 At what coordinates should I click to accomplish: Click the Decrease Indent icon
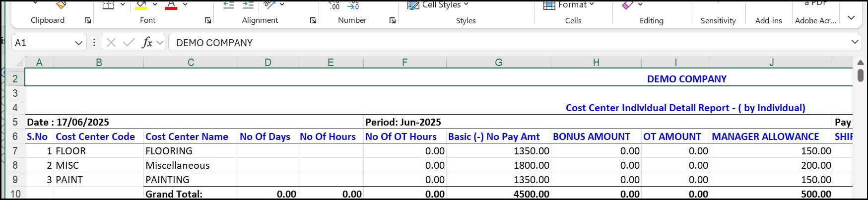click(x=228, y=4)
